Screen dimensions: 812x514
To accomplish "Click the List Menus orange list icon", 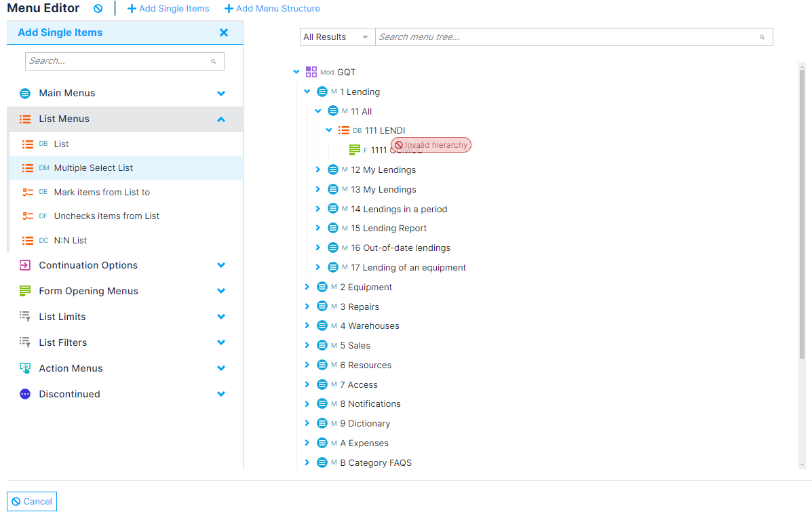I will [x=25, y=119].
